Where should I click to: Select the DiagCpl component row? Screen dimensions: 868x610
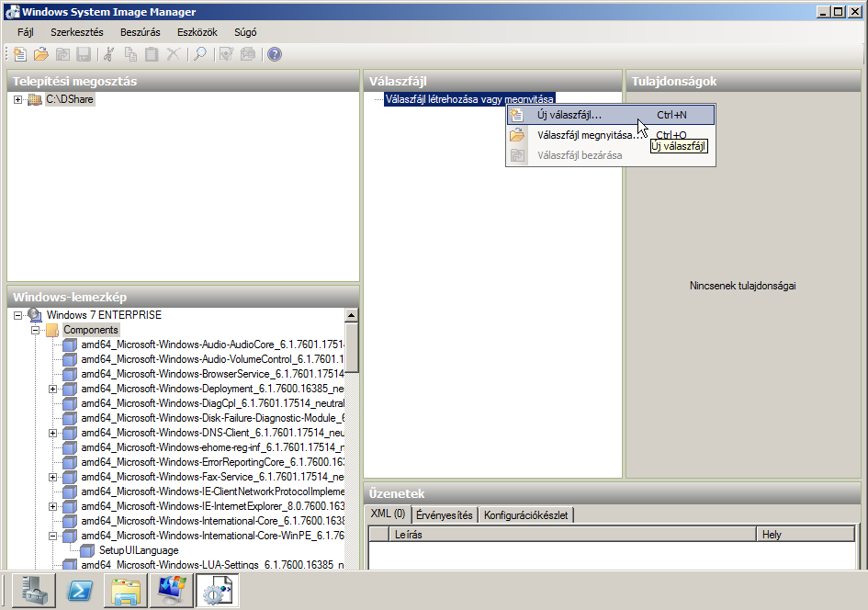(x=212, y=403)
